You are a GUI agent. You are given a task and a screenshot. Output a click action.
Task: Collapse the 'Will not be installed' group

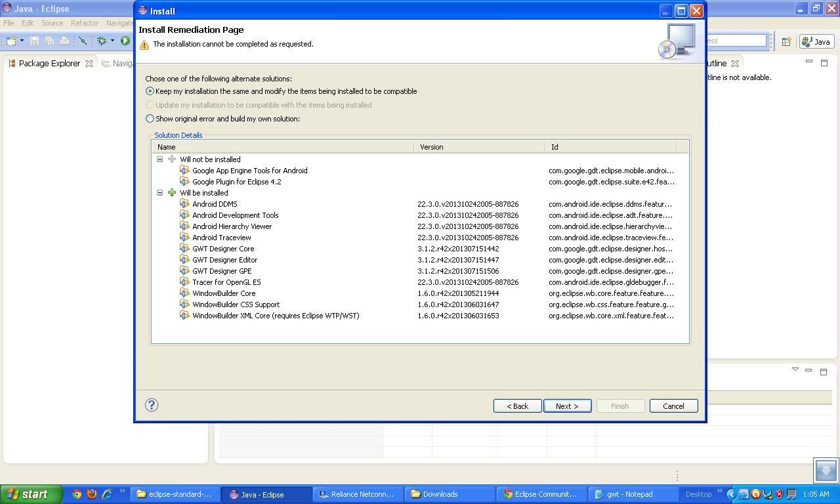coord(159,159)
